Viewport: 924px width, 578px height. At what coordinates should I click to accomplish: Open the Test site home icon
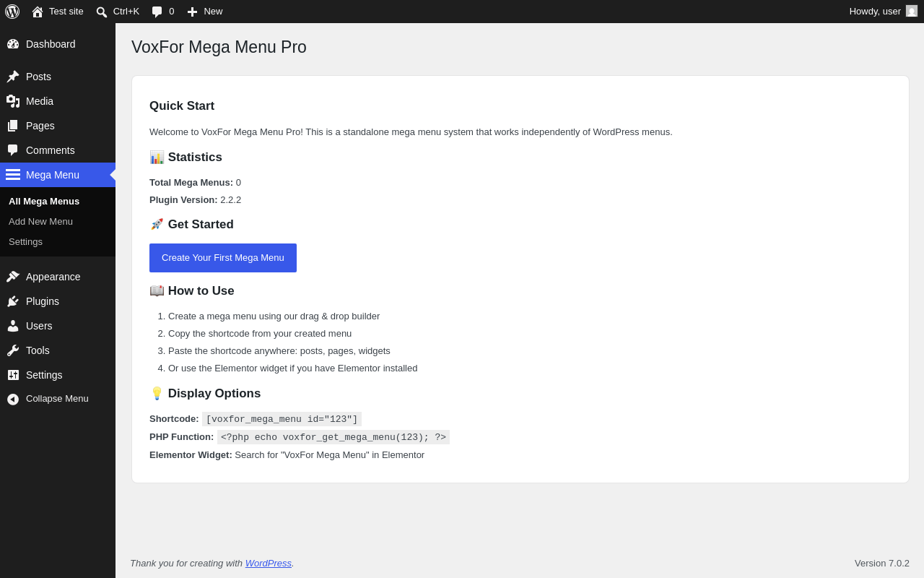click(x=38, y=12)
